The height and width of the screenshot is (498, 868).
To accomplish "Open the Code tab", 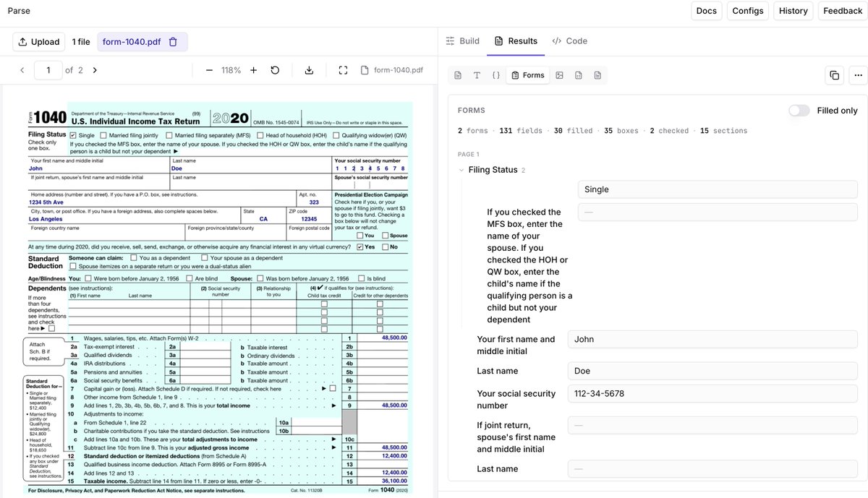I will (x=569, y=41).
